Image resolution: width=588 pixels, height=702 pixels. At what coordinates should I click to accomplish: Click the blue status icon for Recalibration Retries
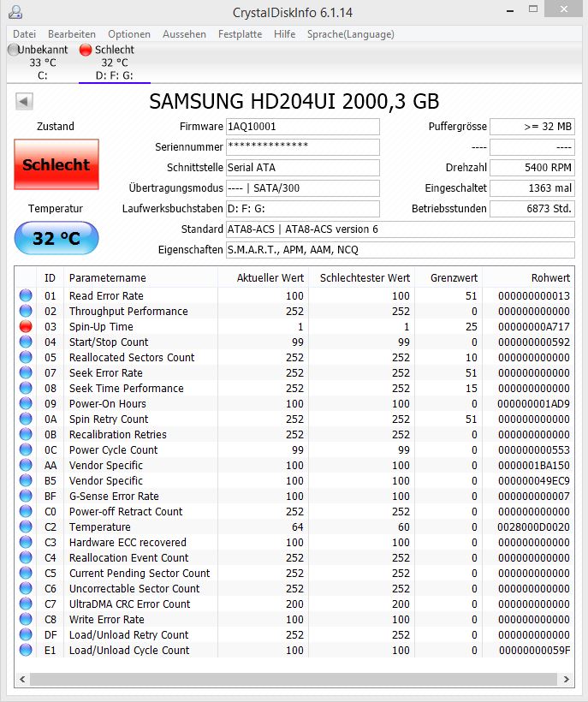tap(26, 435)
